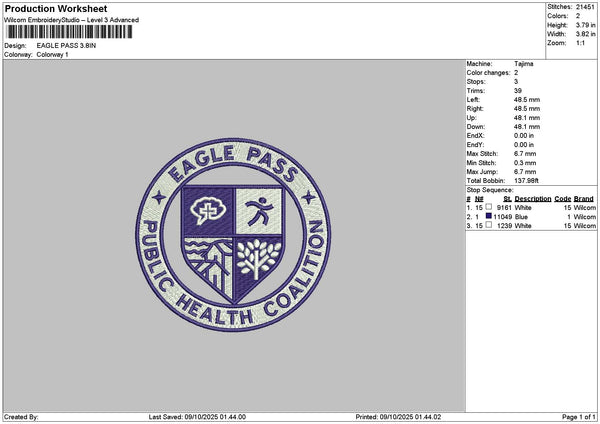The width and height of the screenshot is (600, 424).
Task: Click the curved "HEALTH" embroidered word
Action: point(215,311)
